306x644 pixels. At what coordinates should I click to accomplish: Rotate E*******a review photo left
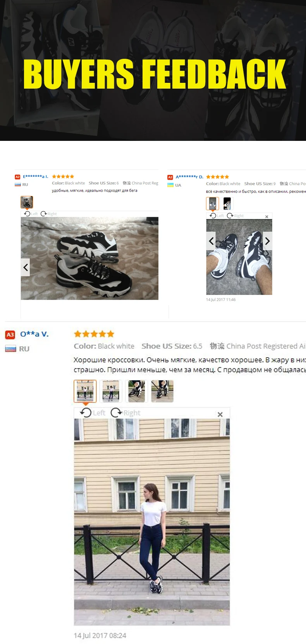(x=31, y=214)
